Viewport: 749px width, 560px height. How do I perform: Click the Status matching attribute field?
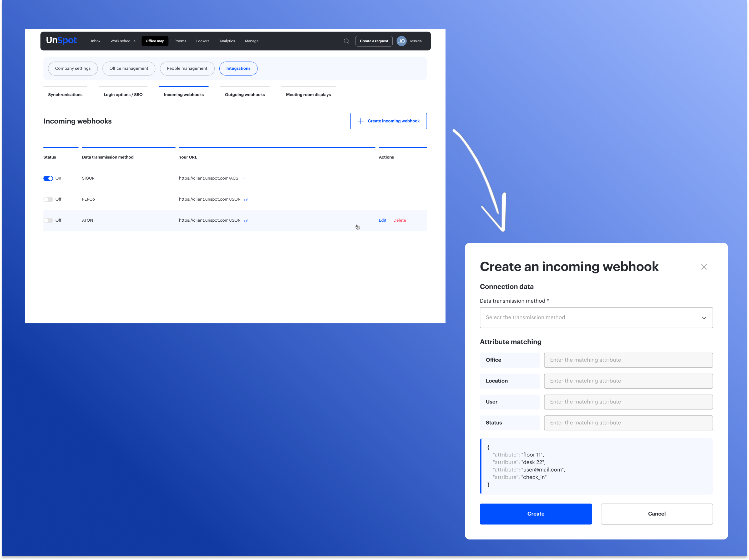[628, 423]
